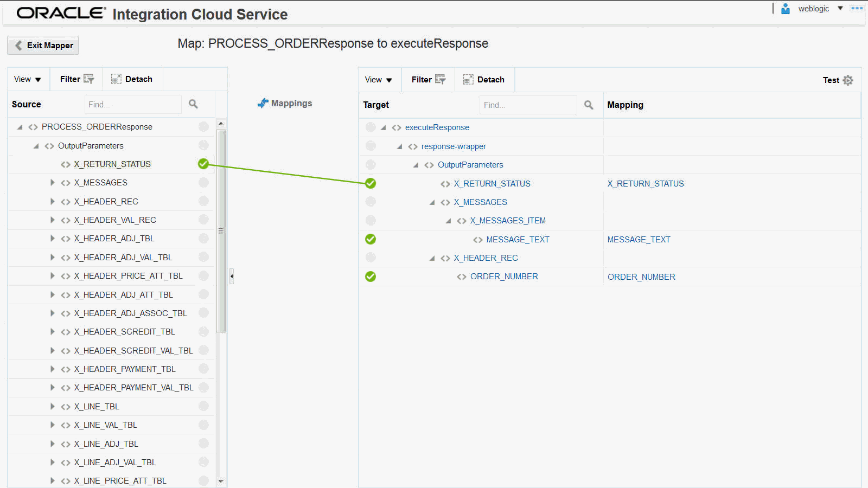Viewport: 868px width, 488px height.
Task: Click the Source Find input field
Action: tap(133, 104)
